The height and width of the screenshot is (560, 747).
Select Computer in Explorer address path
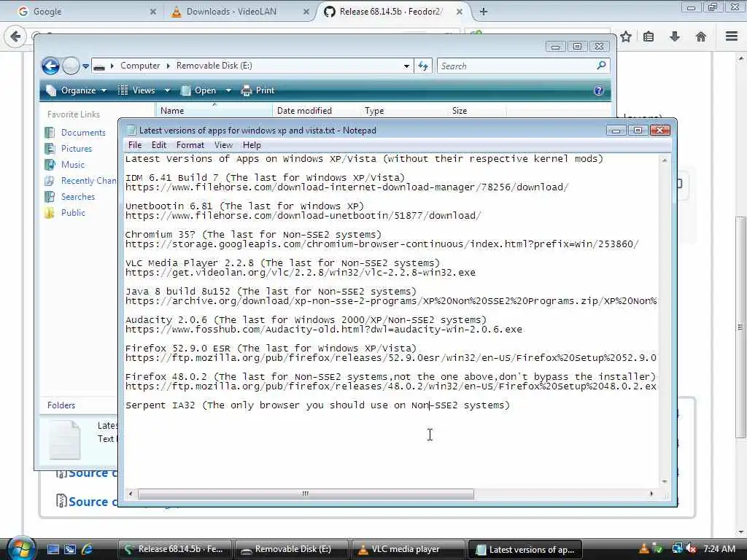140,66
